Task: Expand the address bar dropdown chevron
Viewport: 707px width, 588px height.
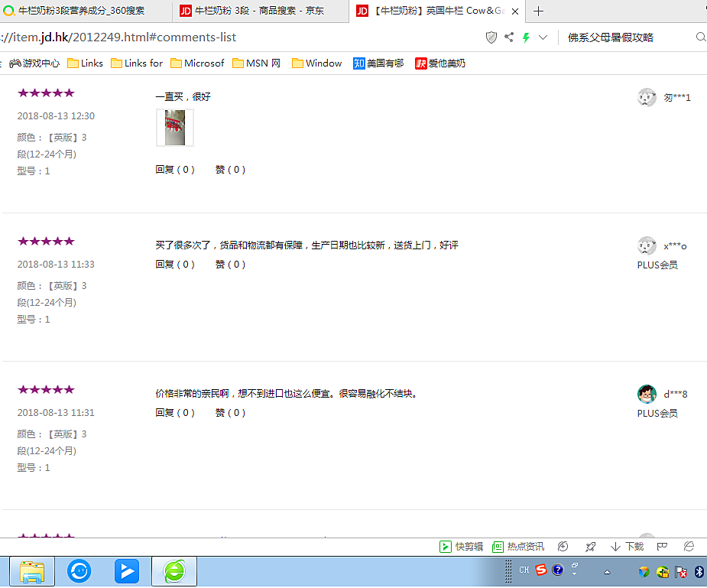Action: 543,37
